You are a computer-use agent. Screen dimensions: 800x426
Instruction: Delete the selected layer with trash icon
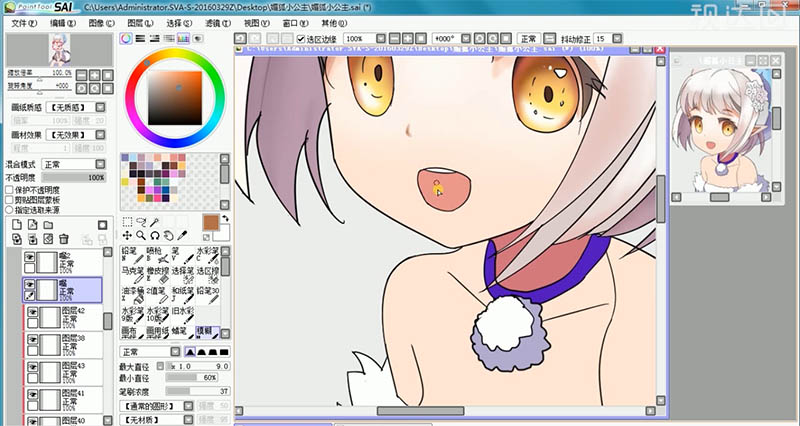click(x=64, y=239)
